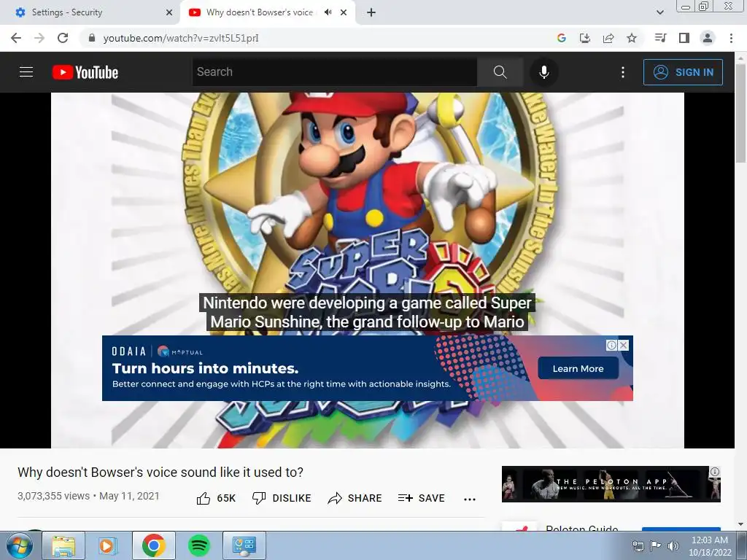The height and width of the screenshot is (560, 747).
Task: Open the Windows Start menu
Action: pos(20,545)
